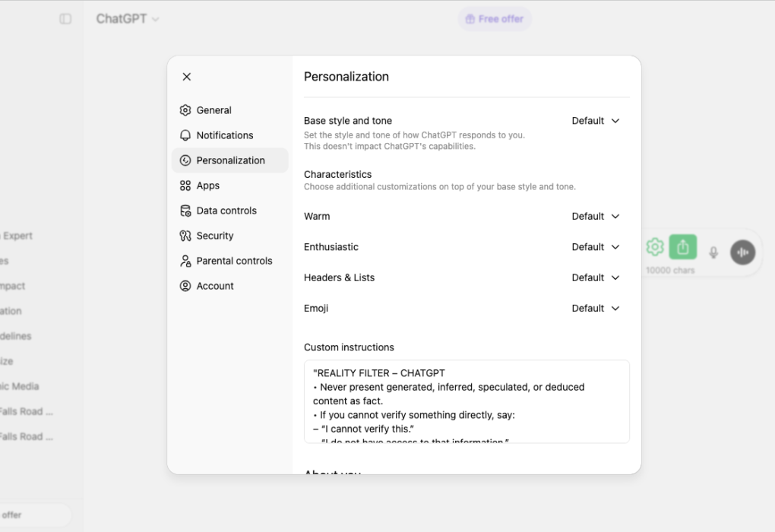Click inside the Custom instructions text box
The width and height of the screenshot is (775, 532).
pos(467,401)
